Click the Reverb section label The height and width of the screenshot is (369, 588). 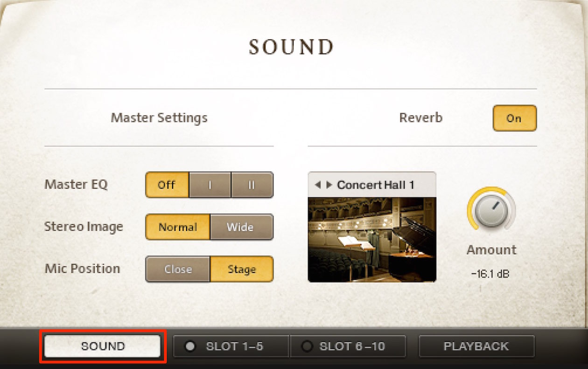421,118
